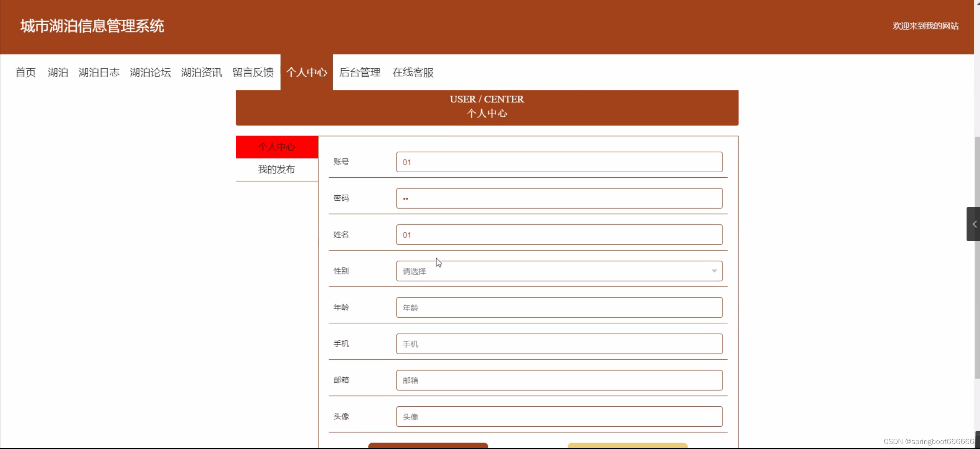Screen dimensions: 980x449
Task: Click the 邮箱 email field
Action: point(559,380)
